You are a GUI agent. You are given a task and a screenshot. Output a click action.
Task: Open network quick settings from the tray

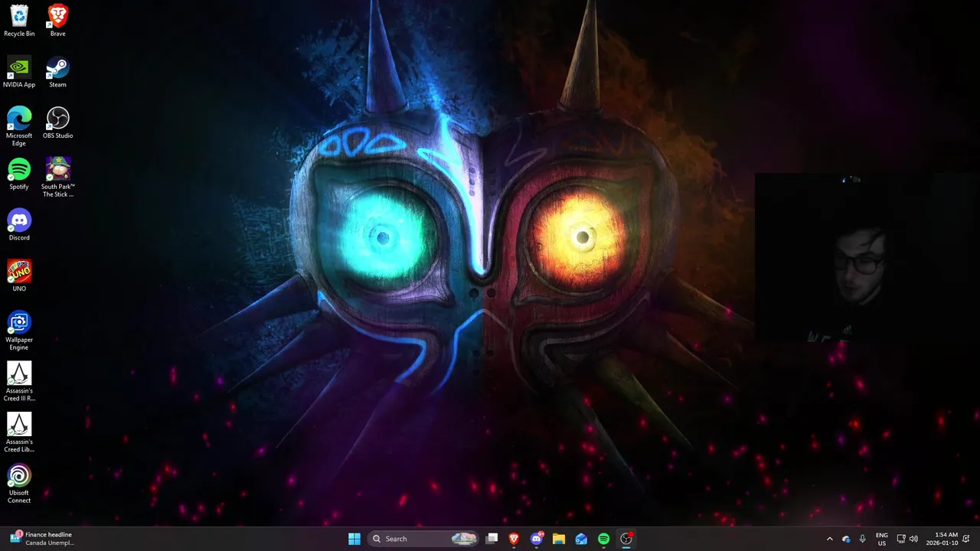901,539
